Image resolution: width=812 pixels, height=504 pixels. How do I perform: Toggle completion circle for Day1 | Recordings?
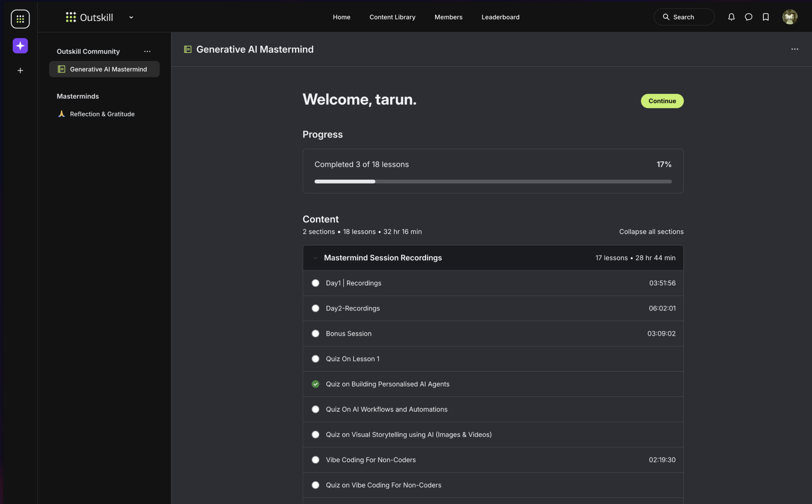tap(316, 283)
